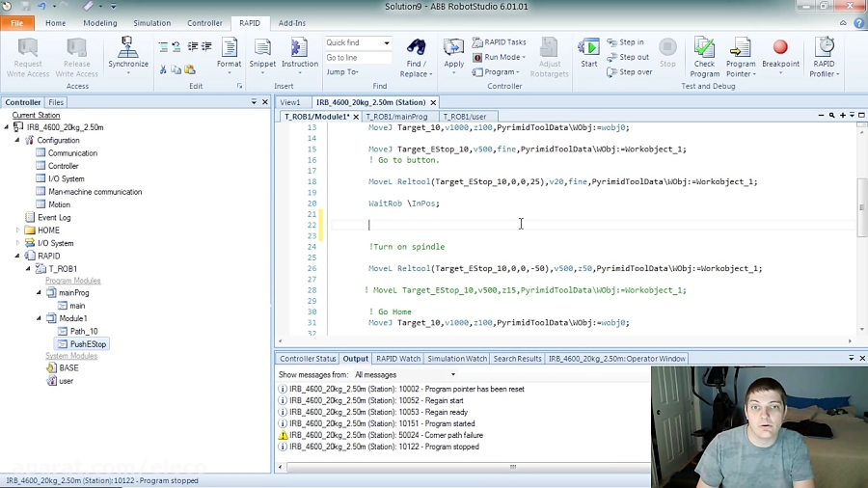This screenshot has width=868, height=488.
Task: Expand the HOME folder tree node
Action: (17, 230)
